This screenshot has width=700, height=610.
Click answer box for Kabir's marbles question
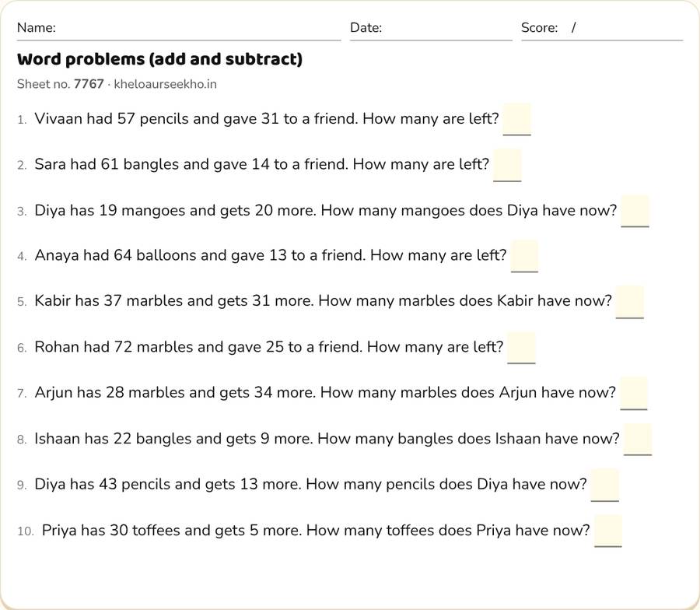[x=630, y=302]
